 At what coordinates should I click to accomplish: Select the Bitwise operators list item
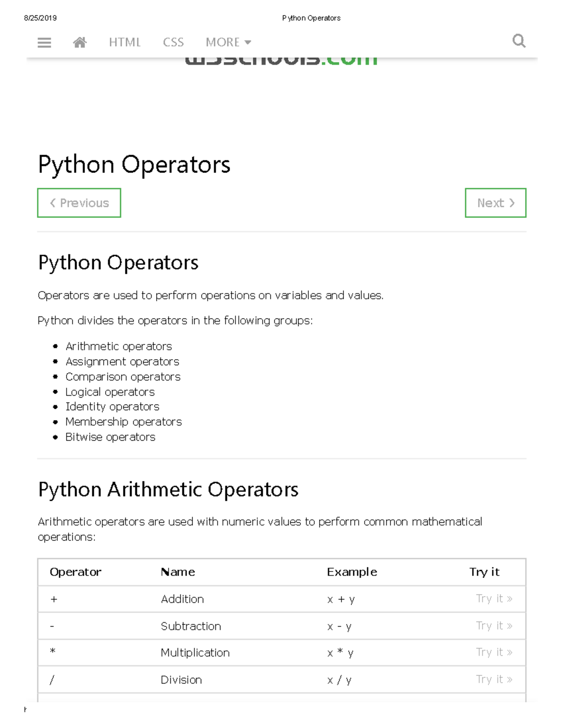click(x=110, y=437)
